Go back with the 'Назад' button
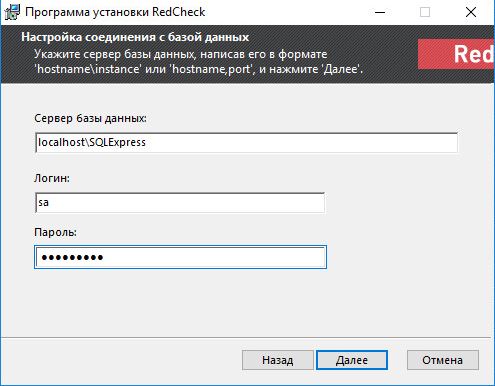The width and height of the screenshot is (495, 386). tap(278, 360)
